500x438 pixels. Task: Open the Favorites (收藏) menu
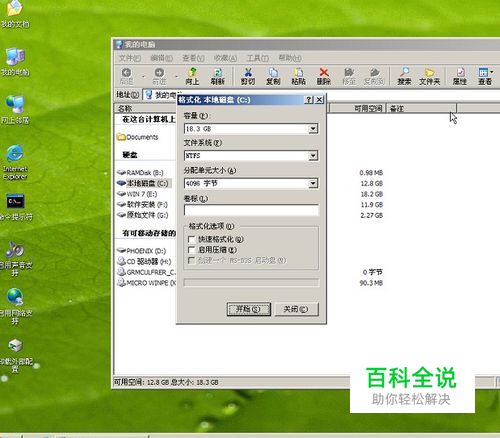[225, 58]
